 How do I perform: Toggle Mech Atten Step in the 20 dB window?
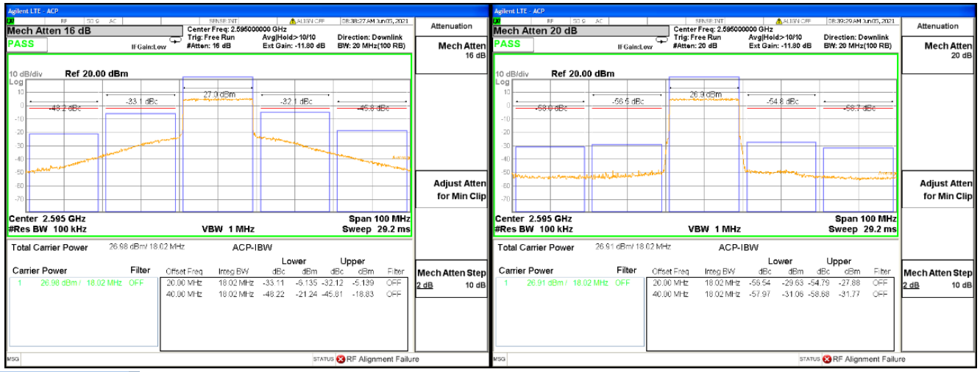coord(938,279)
